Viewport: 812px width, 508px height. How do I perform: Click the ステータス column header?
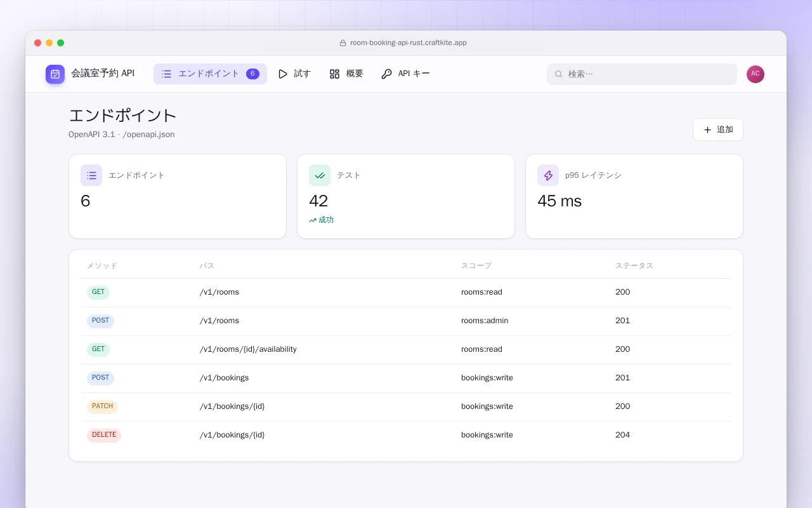pos(634,265)
